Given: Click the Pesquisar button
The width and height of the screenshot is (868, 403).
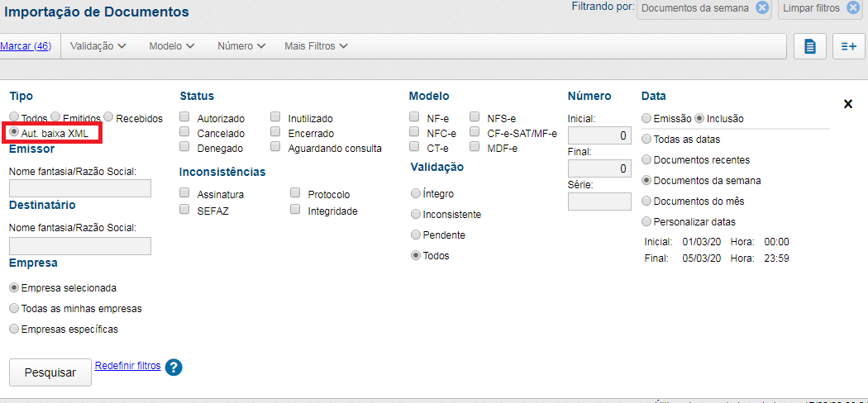Looking at the screenshot, I should pyautogui.click(x=50, y=372).
